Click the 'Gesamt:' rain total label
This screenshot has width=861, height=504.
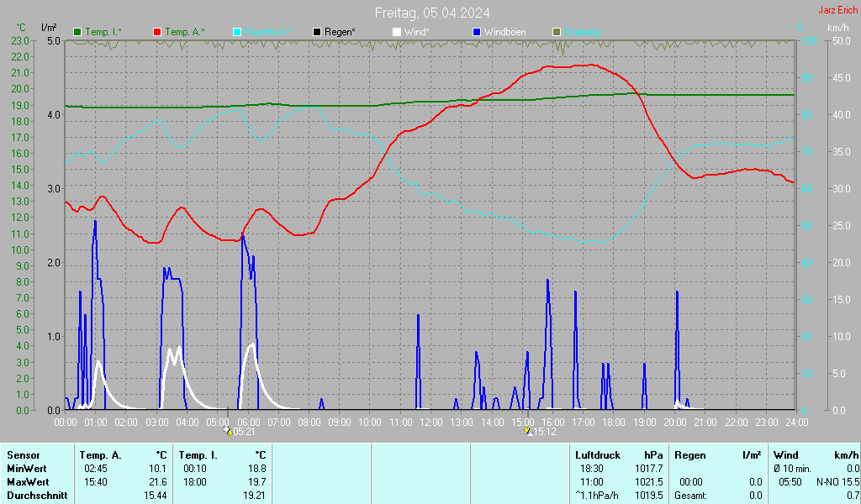click(x=691, y=496)
